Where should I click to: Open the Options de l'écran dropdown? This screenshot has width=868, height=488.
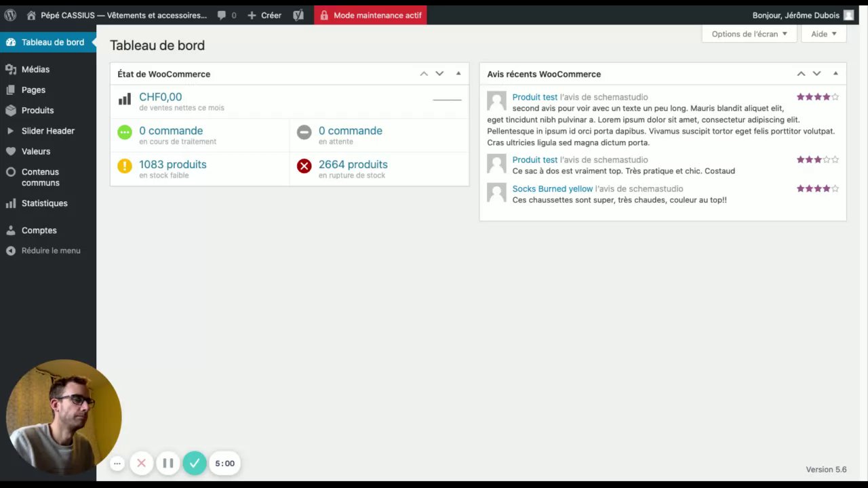(749, 34)
